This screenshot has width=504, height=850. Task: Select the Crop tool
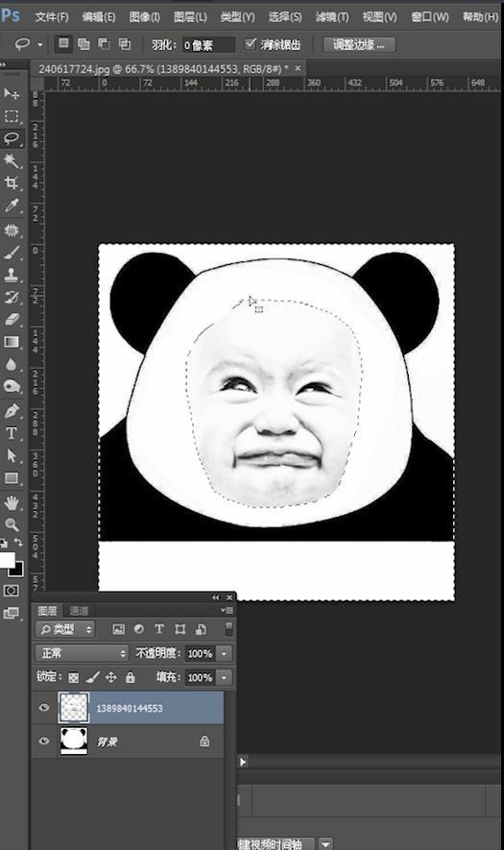click(12, 182)
